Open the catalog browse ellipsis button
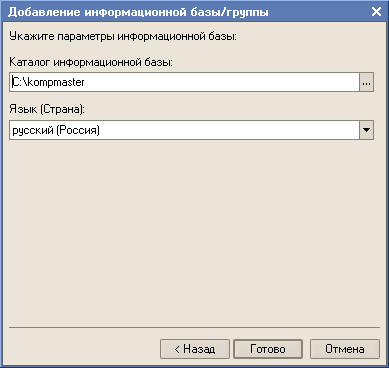Image resolution: width=389 pixels, height=368 pixels. (x=367, y=82)
